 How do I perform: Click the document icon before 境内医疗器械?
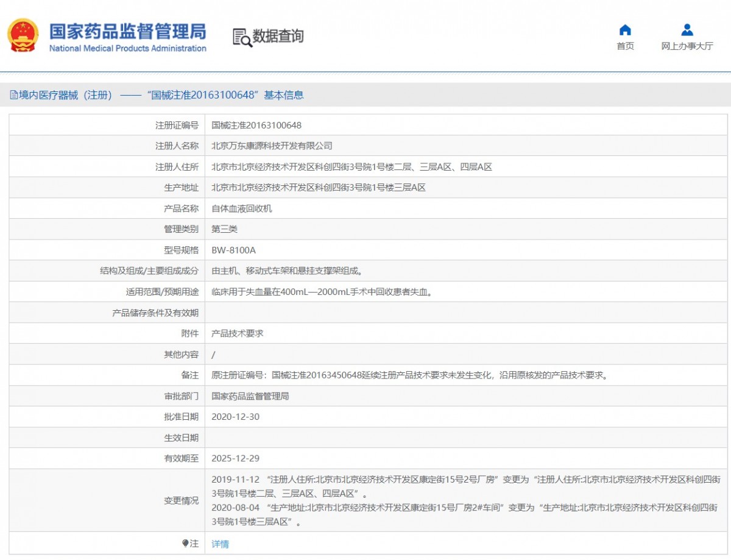point(13,95)
